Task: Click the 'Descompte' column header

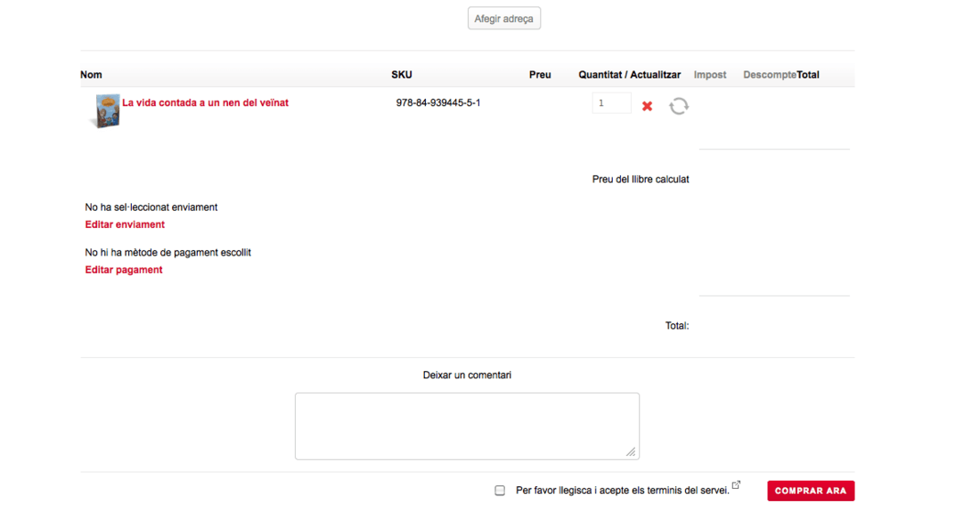Action: click(x=770, y=75)
